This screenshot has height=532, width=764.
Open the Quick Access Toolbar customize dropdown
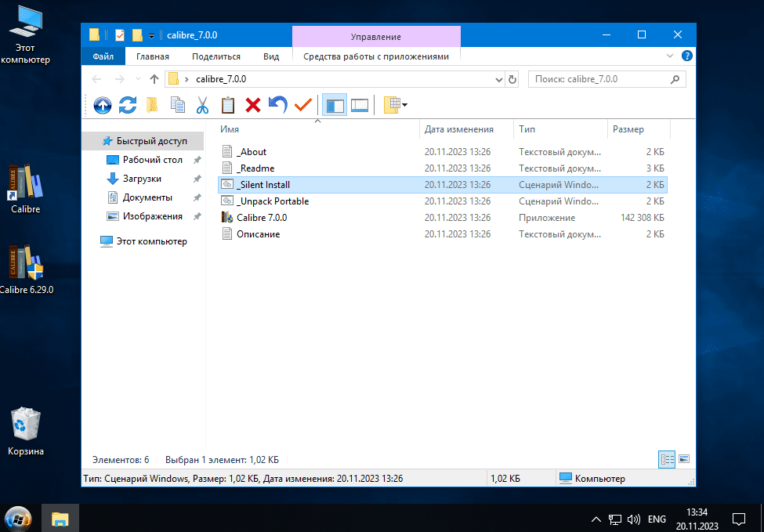(151, 35)
